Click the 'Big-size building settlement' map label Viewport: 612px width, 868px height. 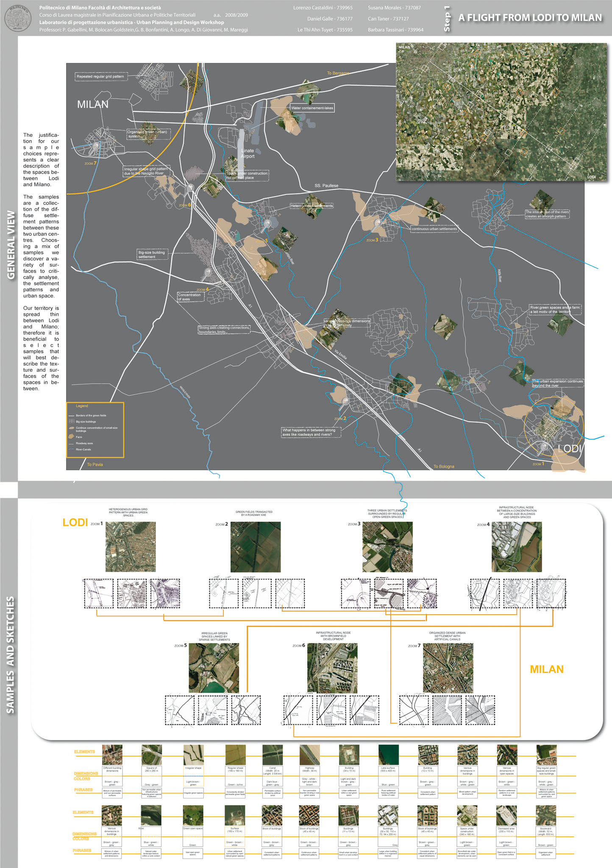[x=152, y=254]
